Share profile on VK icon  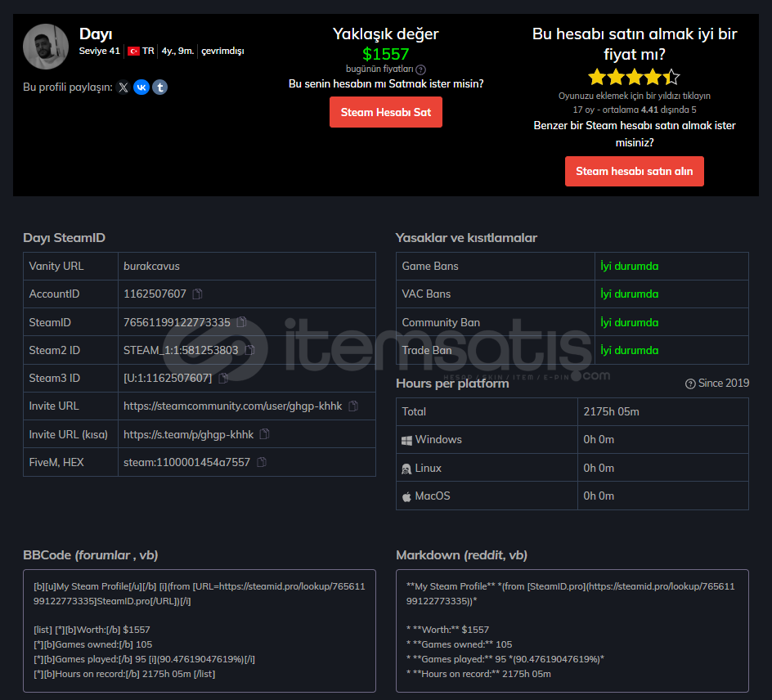pyautogui.click(x=141, y=87)
